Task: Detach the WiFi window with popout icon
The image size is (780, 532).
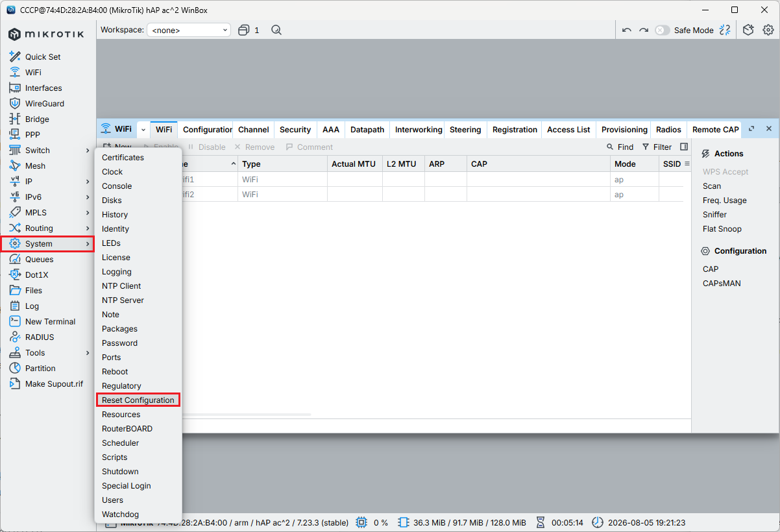Action: tap(751, 129)
